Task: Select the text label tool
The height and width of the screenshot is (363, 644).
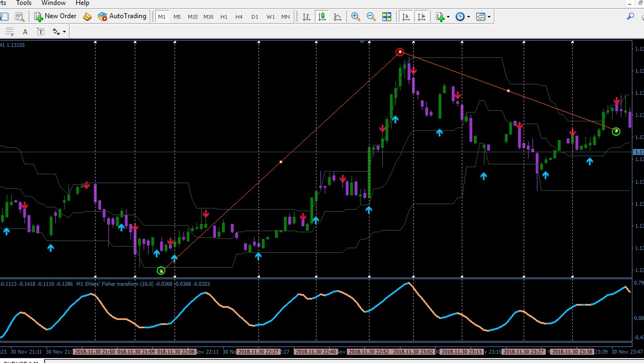Action: pos(41,31)
